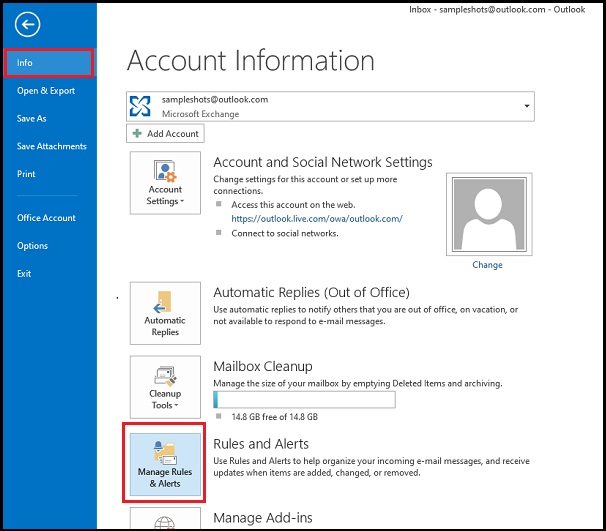Image resolution: width=606 pixels, height=531 pixels.
Task: Click 'Automatic Replies (Out of Office)' heading
Action: pos(312,293)
